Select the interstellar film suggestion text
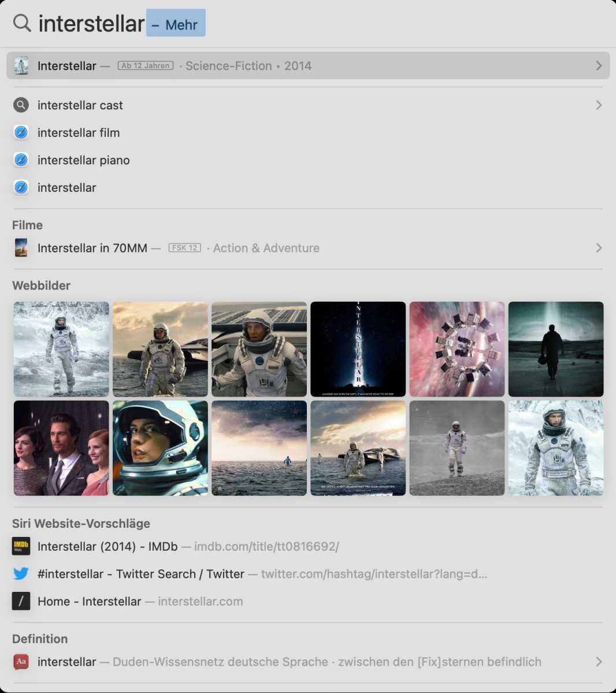The width and height of the screenshot is (616, 693). coord(79,132)
